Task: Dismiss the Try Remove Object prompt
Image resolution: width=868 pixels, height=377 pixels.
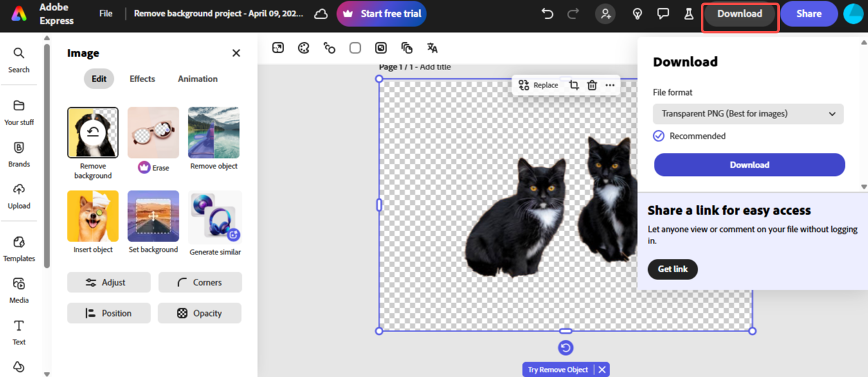Action: [602, 369]
